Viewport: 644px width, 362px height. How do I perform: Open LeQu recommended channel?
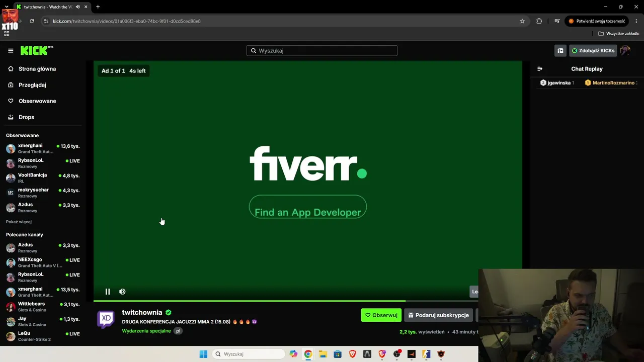click(43, 336)
